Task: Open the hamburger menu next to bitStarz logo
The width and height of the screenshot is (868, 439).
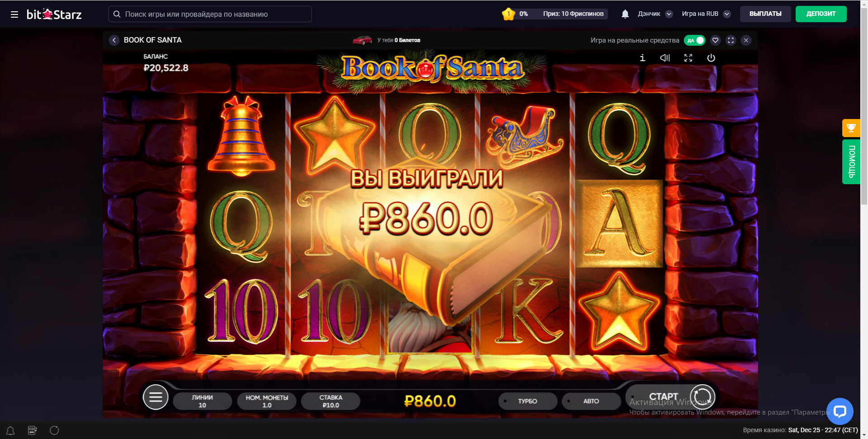Action: pyautogui.click(x=14, y=14)
